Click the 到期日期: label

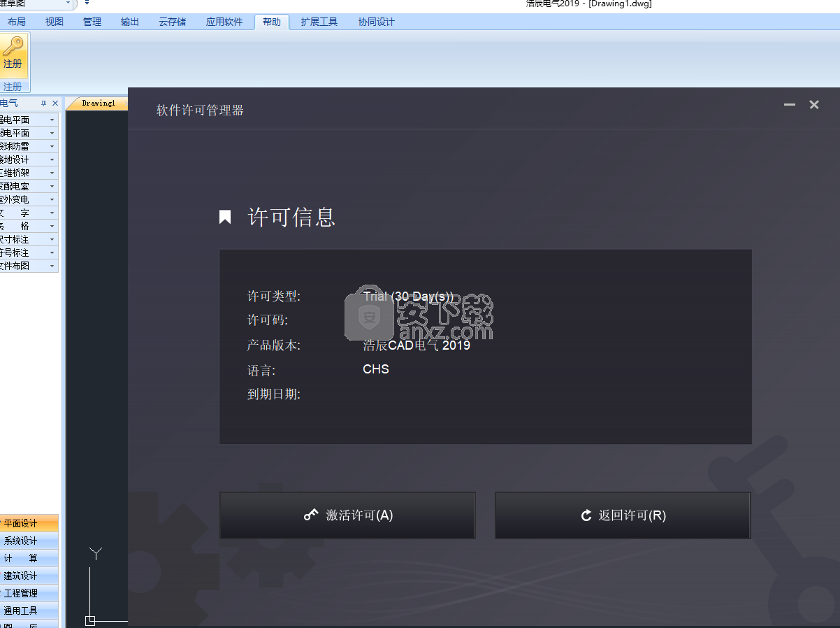pyautogui.click(x=274, y=394)
